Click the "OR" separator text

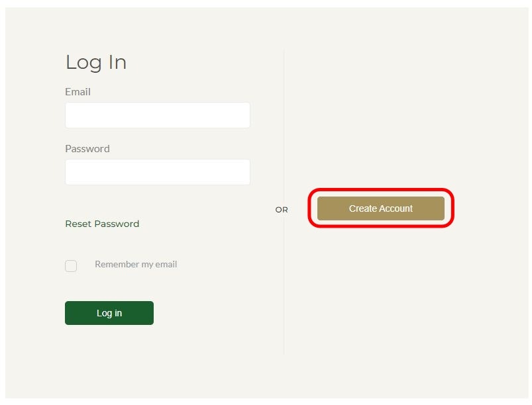pyautogui.click(x=282, y=210)
